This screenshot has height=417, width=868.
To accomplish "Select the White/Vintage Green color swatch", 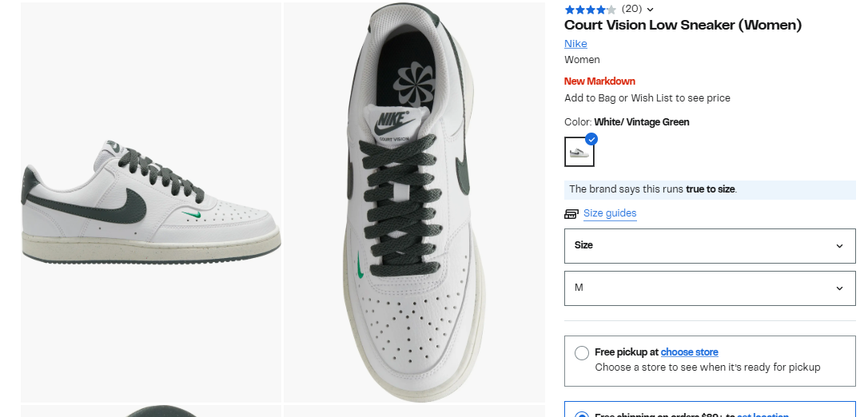I will coord(579,152).
